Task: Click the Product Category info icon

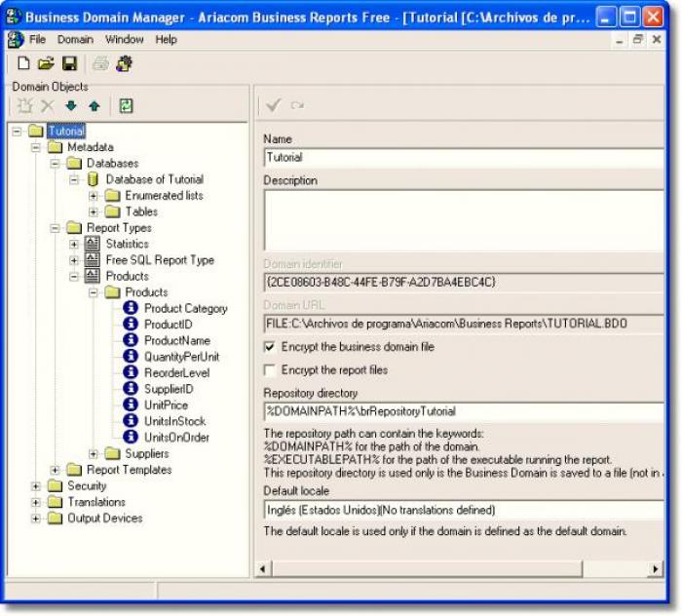Action: pyautogui.click(x=131, y=308)
